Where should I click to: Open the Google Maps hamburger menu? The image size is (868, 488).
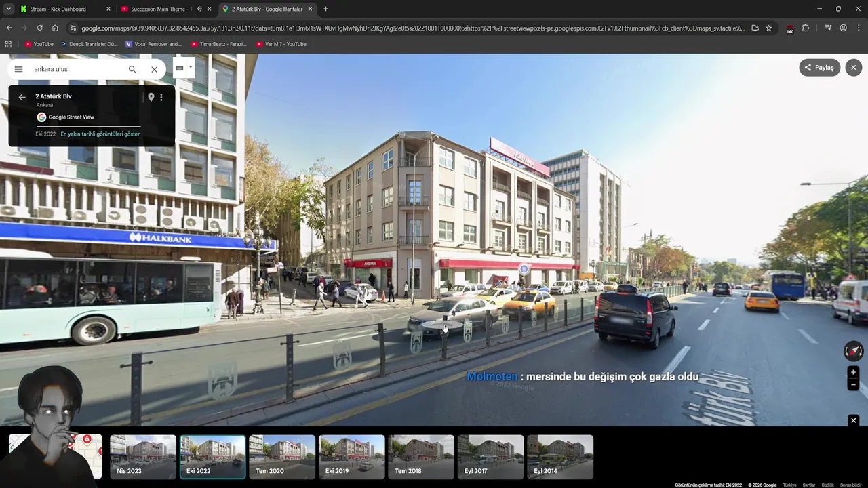(x=18, y=69)
